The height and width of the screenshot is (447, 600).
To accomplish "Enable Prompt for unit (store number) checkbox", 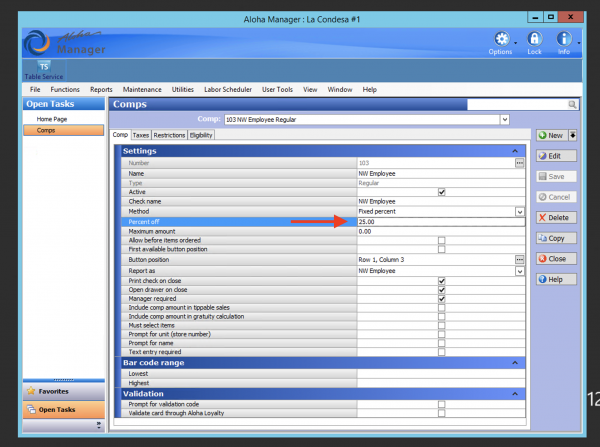I will [442, 334].
